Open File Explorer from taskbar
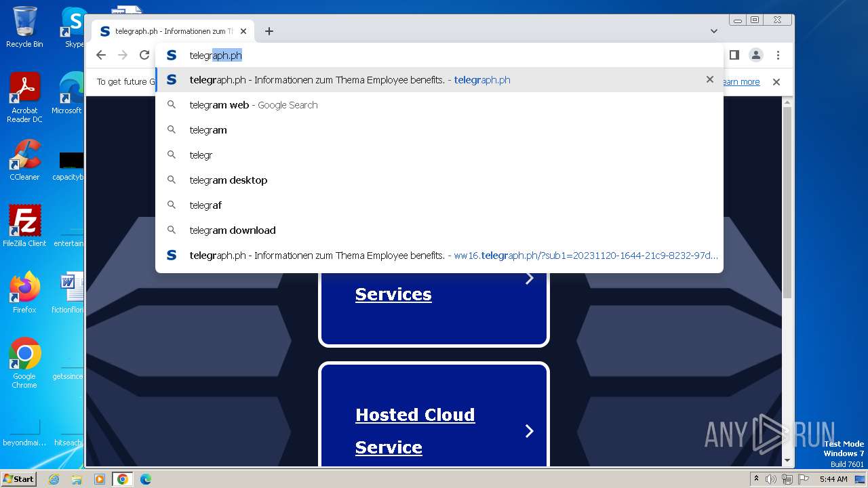The height and width of the screenshot is (488, 868). (77, 479)
